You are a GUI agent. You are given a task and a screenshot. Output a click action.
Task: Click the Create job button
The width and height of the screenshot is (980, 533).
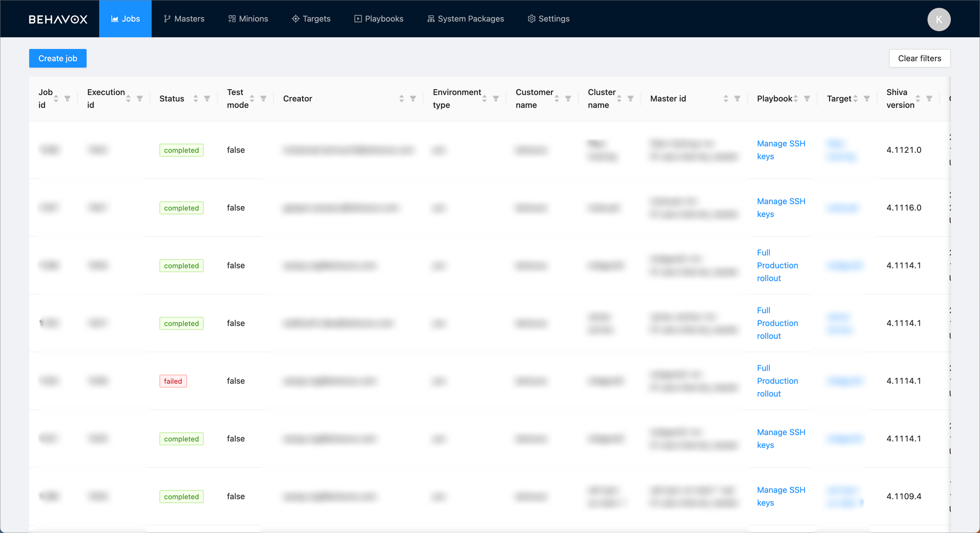pos(57,58)
